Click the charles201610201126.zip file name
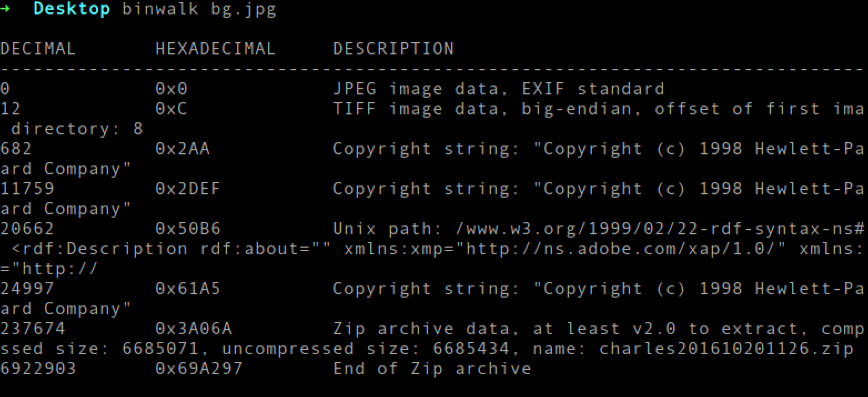 pos(726,349)
